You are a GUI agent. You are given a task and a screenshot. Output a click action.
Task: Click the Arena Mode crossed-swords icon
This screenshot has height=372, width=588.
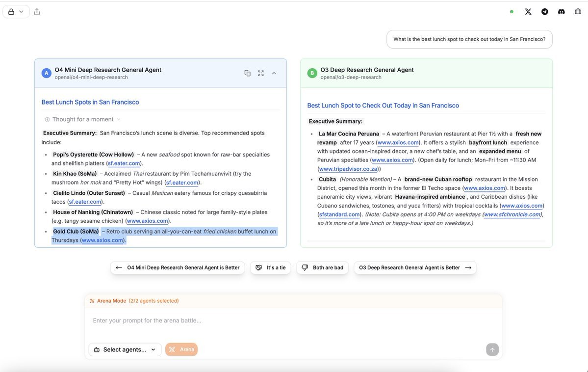click(x=92, y=301)
